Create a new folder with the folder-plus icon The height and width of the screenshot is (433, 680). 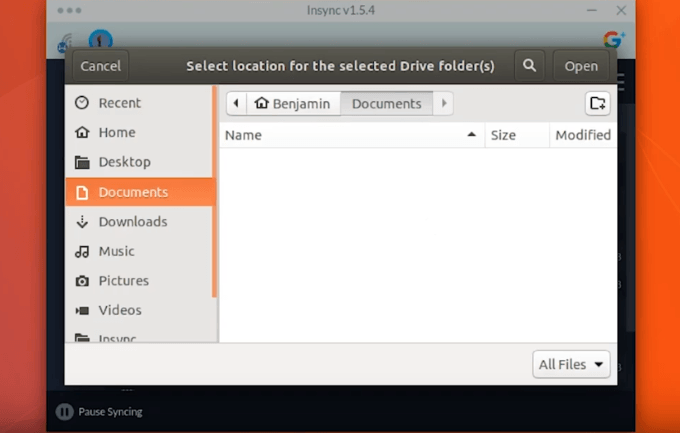click(598, 103)
